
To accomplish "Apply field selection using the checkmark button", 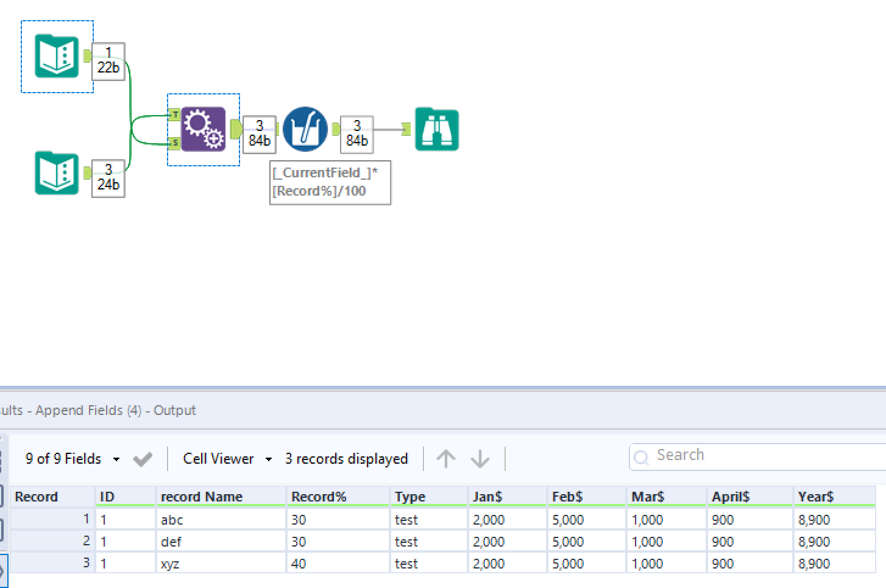I will pos(142,458).
